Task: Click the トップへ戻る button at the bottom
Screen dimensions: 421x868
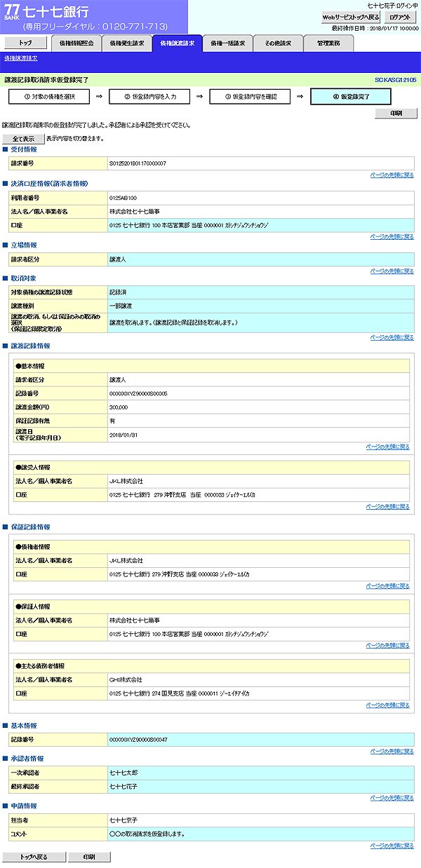Action: [x=34, y=857]
